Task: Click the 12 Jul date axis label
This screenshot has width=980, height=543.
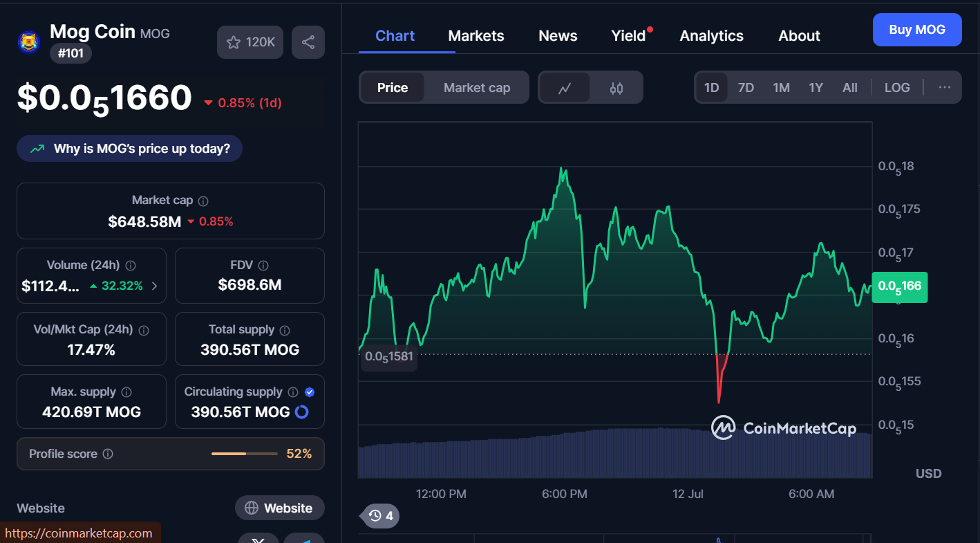Action: [688, 494]
